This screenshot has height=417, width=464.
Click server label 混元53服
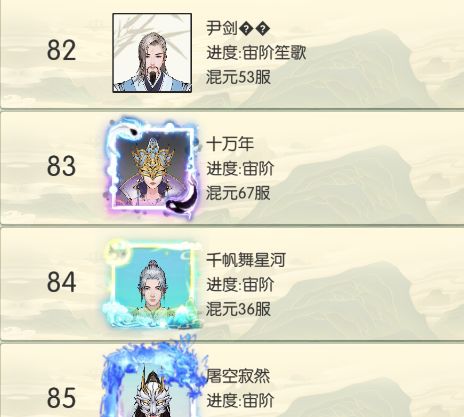238,77
